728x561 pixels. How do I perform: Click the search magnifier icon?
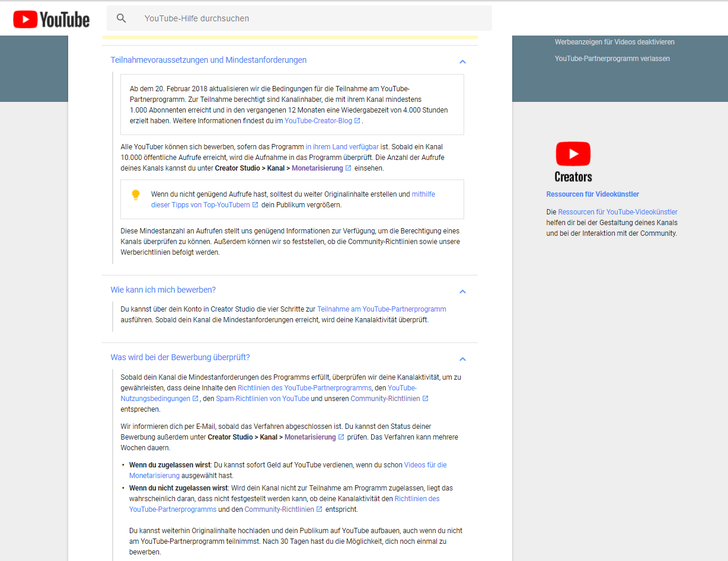tap(122, 18)
